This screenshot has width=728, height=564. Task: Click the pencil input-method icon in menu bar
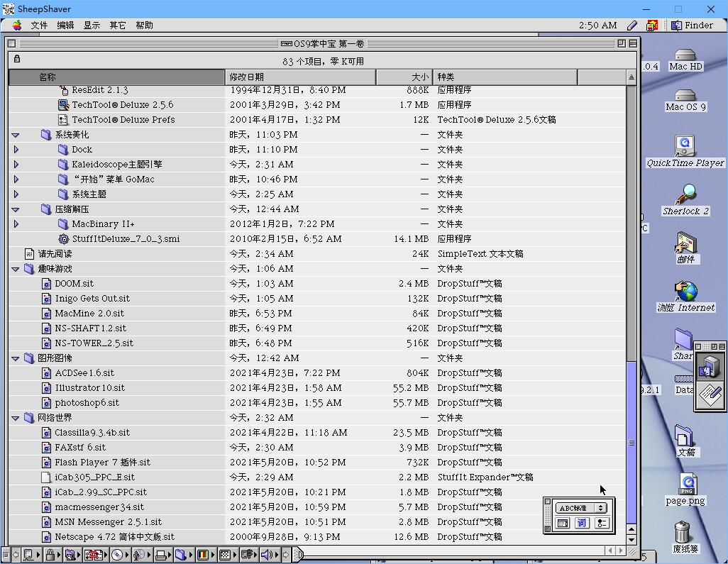[632, 26]
